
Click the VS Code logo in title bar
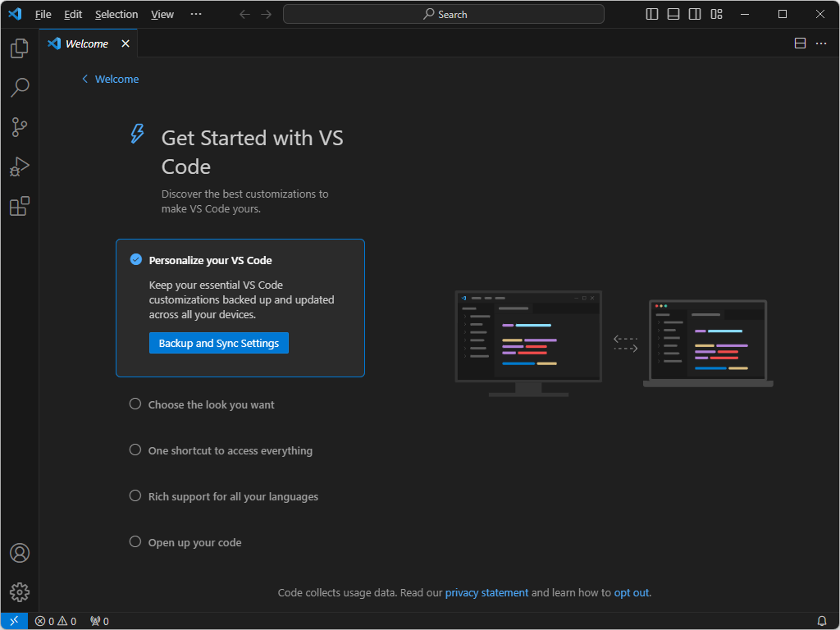15,14
